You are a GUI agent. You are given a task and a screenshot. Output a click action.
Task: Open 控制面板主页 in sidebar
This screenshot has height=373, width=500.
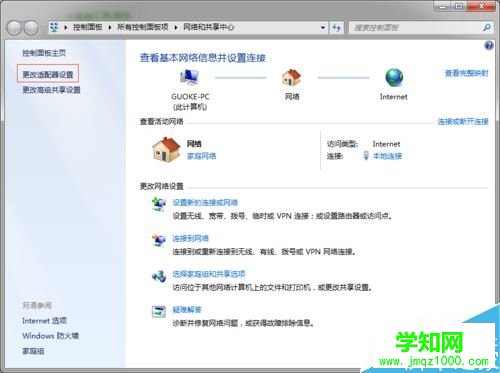44,53
